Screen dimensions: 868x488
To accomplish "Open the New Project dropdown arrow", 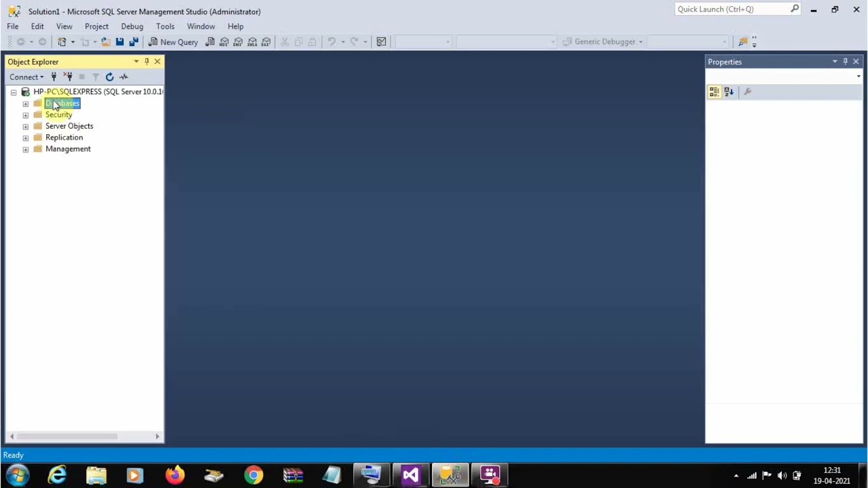I will point(72,41).
